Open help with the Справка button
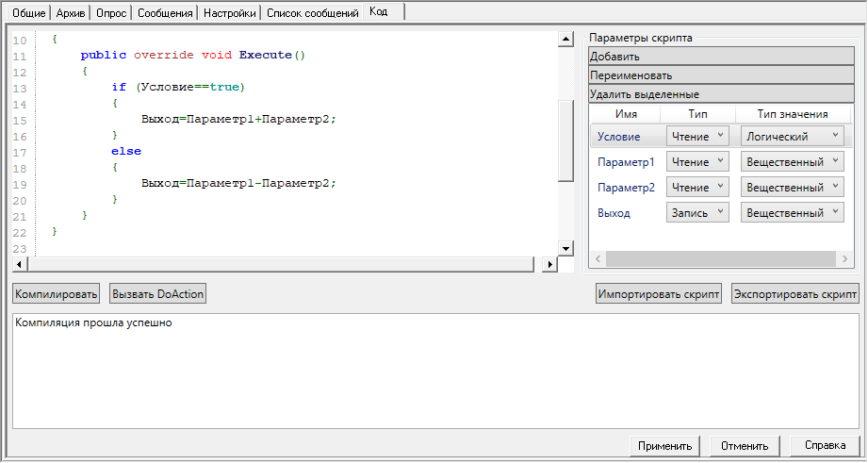This screenshot has height=463, width=868. point(825,445)
